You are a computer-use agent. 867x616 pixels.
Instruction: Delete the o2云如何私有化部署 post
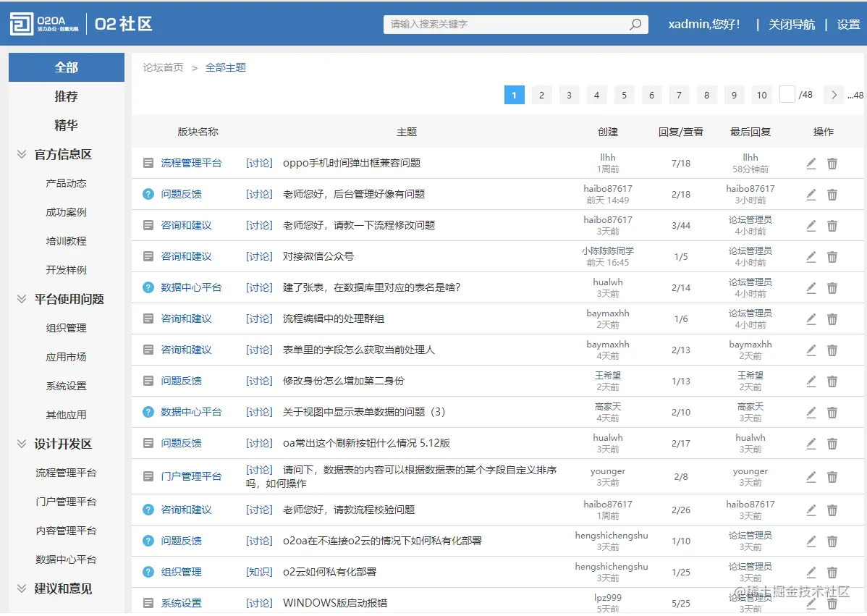pos(832,573)
